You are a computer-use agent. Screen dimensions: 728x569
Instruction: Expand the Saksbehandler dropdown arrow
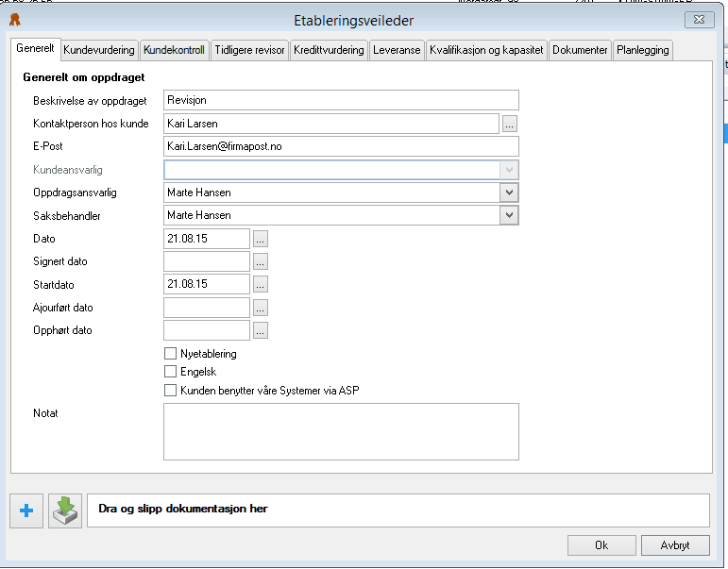[509, 215]
